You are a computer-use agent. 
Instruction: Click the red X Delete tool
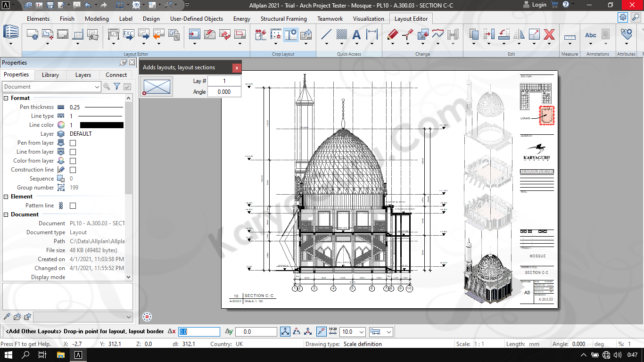pos(549,34)
